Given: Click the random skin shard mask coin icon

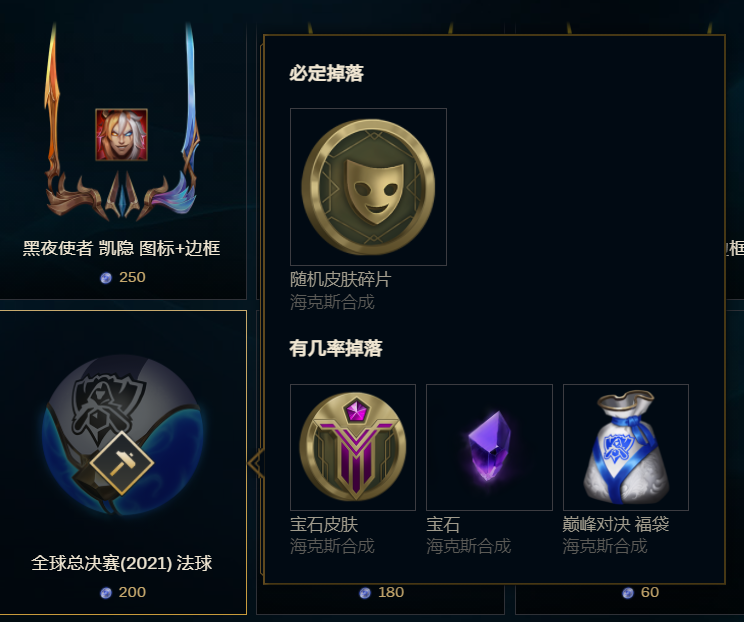Looking at the screenshot, I should 368,187.
